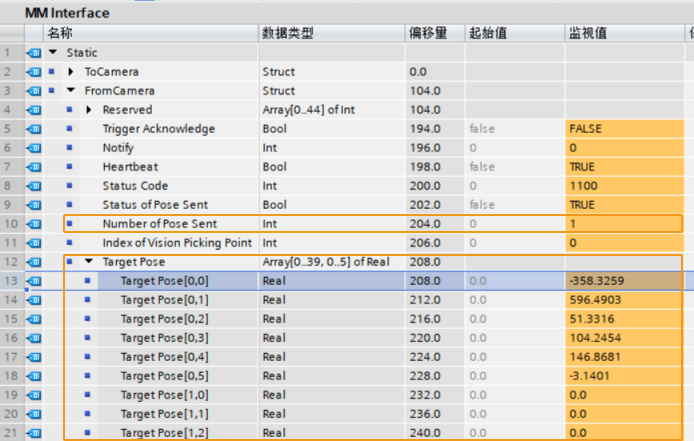Collapse the Target Pose array arrow

[x=89, y=261]
